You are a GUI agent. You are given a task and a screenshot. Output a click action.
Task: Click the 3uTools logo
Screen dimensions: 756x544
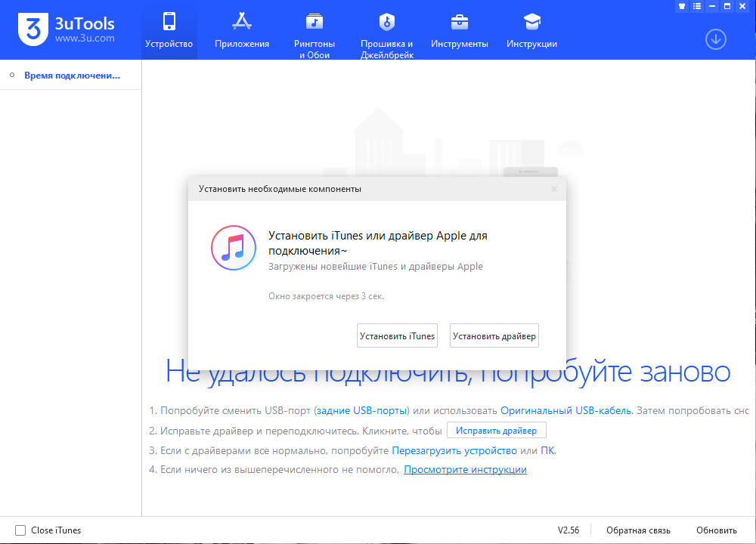[x=67, y=29]
